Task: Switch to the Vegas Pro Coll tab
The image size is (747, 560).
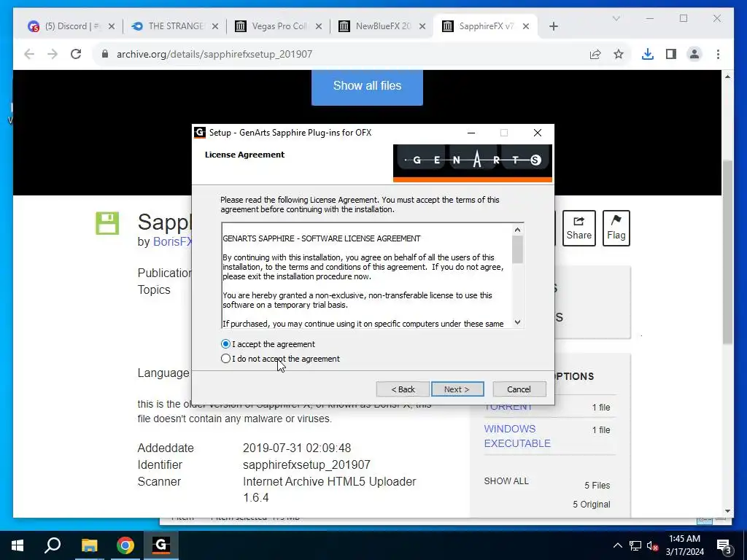Action: pos(278,26)
